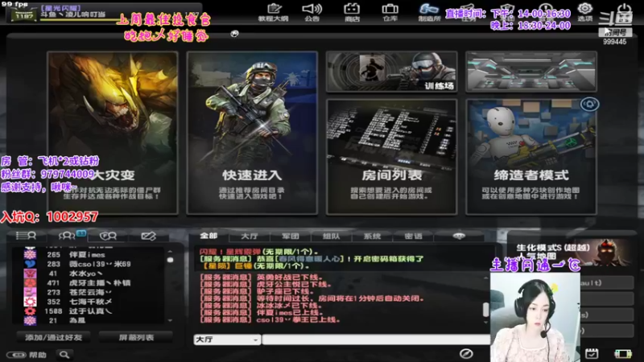Screen dimensions: 644x362
Task: Open the 商店 shop icon
Action: click(x=352, y=12)
